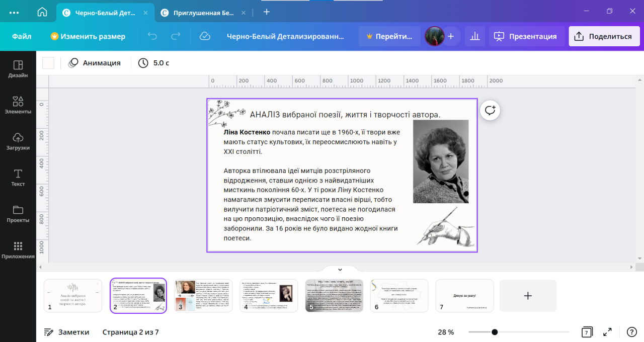The image size is (644, 342).
Task: Open the Приложения apps panel
Action: [x=18, y=250]
